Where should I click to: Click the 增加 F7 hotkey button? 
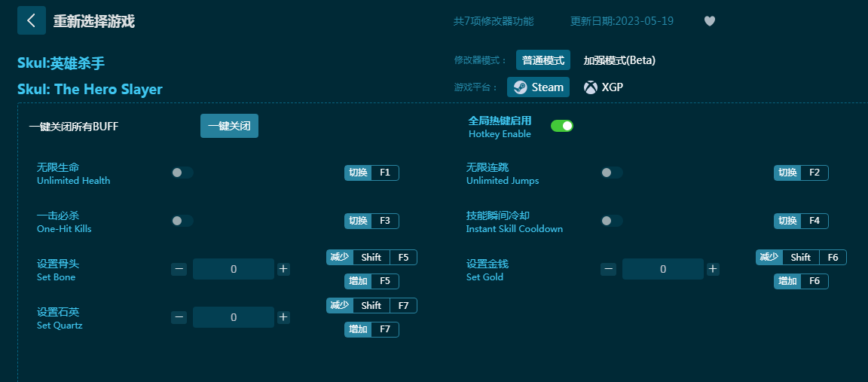[371, 329]
